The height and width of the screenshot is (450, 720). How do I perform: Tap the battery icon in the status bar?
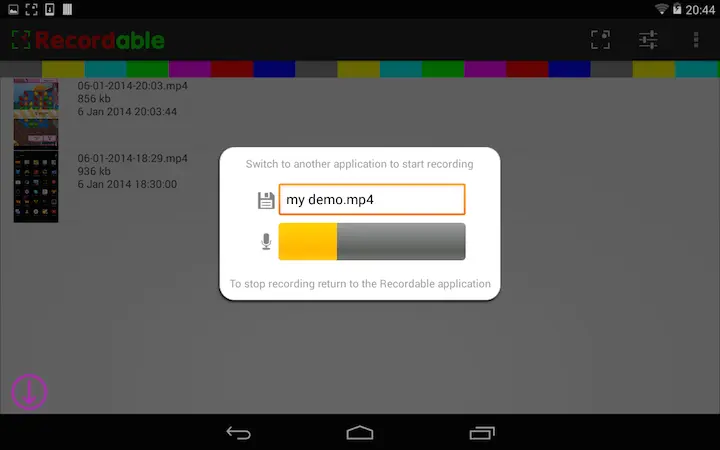click(677, 8)
